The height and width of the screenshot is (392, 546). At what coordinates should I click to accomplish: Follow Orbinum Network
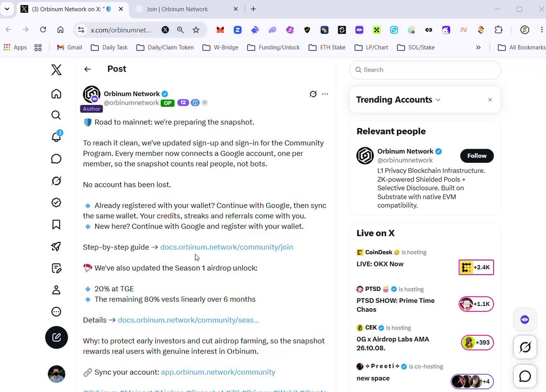[477, 156]
